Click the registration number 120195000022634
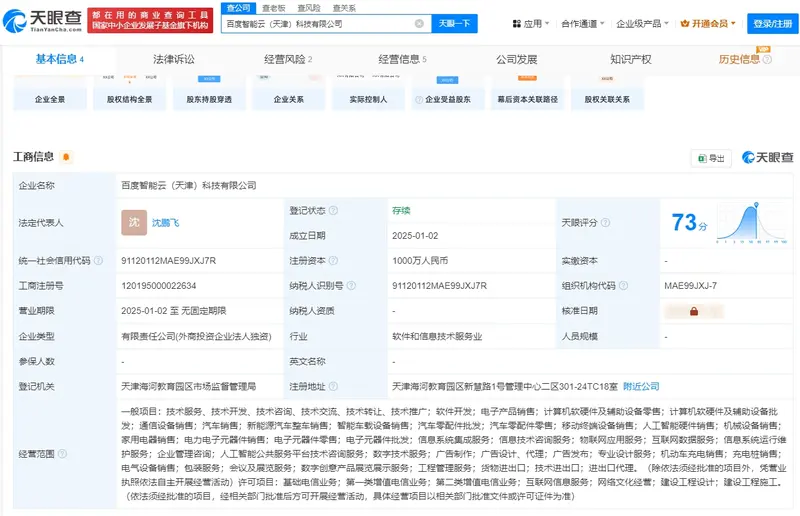 pos(159,286)
